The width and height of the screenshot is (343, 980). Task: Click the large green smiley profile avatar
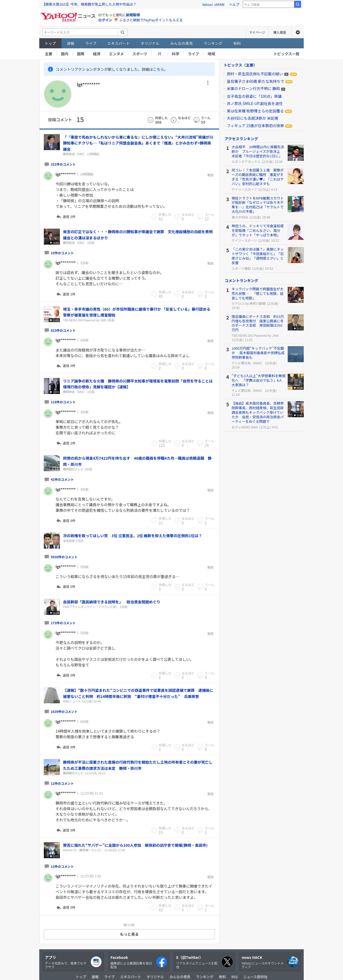57,94
